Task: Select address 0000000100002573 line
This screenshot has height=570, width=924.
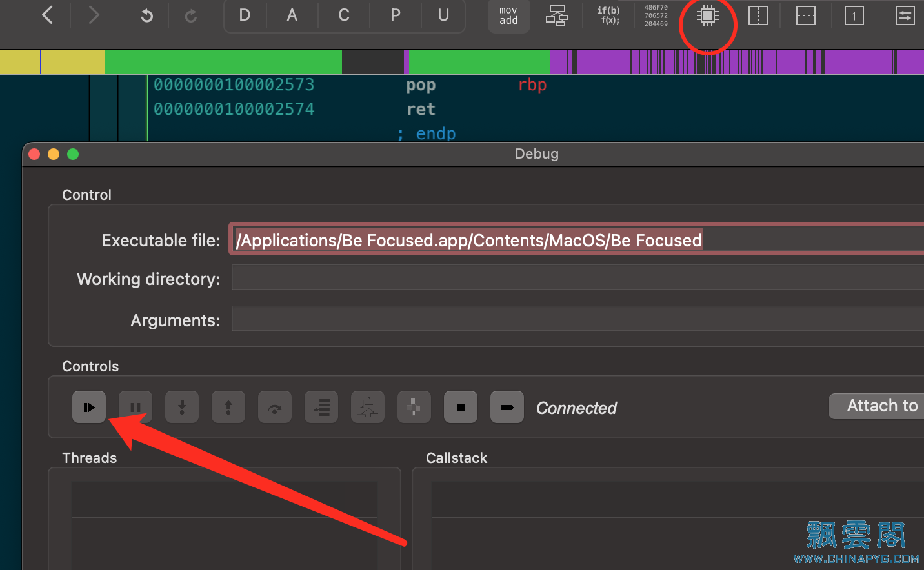Action: [234, 84]
